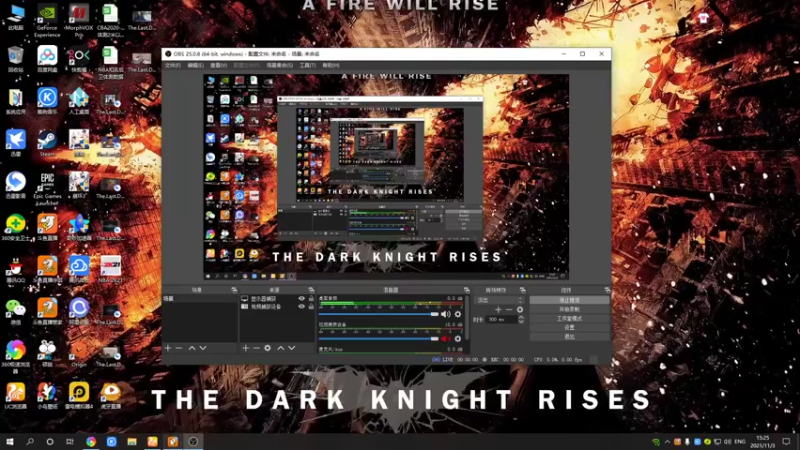Open the Windows Start menu

click(x=10, y=442)
